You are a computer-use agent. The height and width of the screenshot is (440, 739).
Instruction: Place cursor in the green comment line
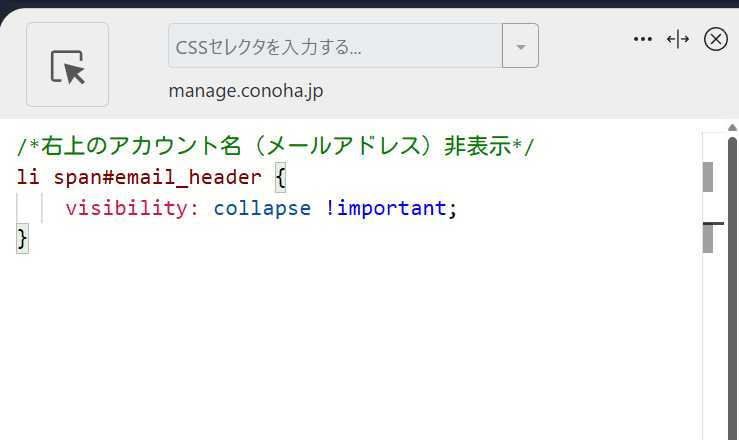[275, 146]
